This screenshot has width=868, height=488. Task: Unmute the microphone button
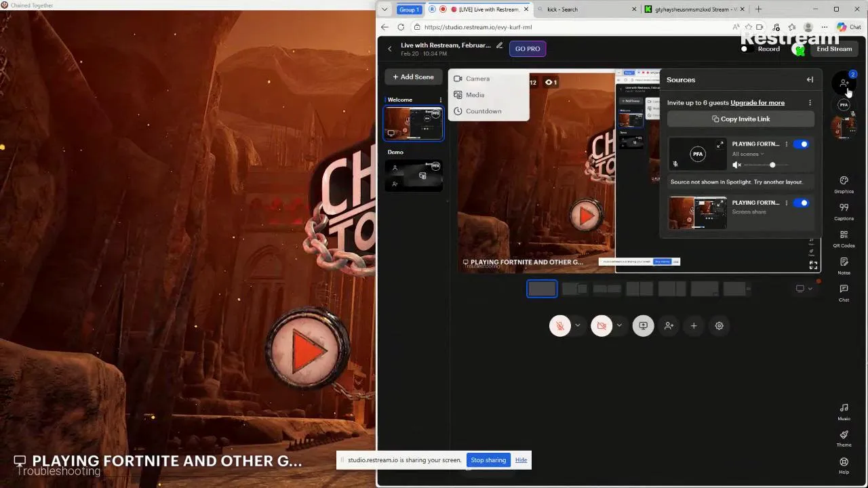click(x=560, y=326)
